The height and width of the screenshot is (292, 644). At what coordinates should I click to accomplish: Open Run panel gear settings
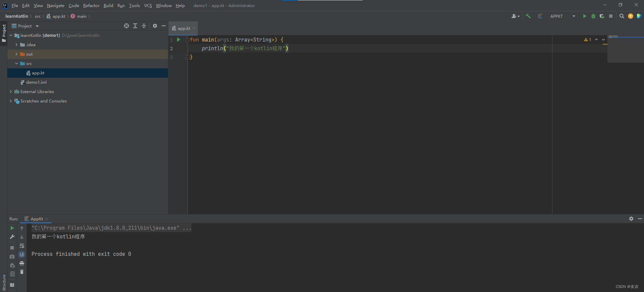(x=631, y=219)
